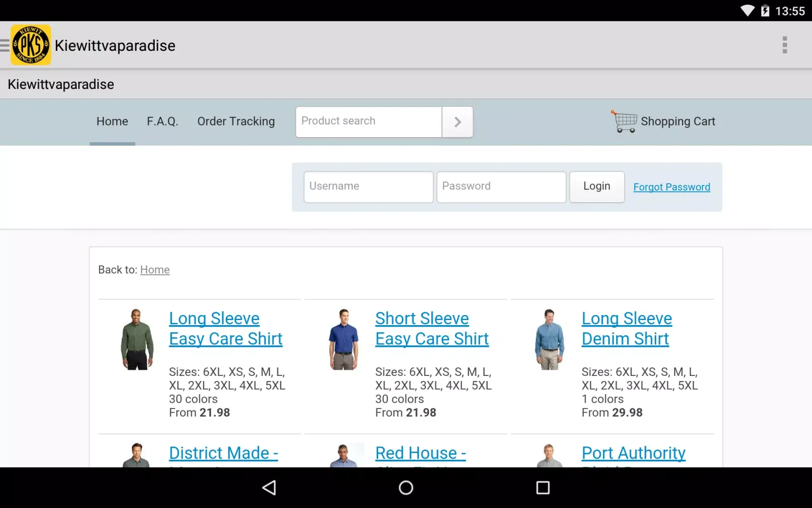The height and width of the screenshot is (508, 812).
Task: Tap the Android home button
Action: pyautogui.click(x=405, y=488)
